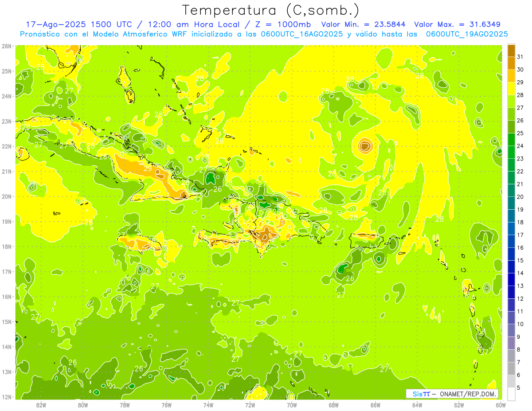532x411 pixels.
Task: Click the "24N" latitude label
Action: [6, 96]
